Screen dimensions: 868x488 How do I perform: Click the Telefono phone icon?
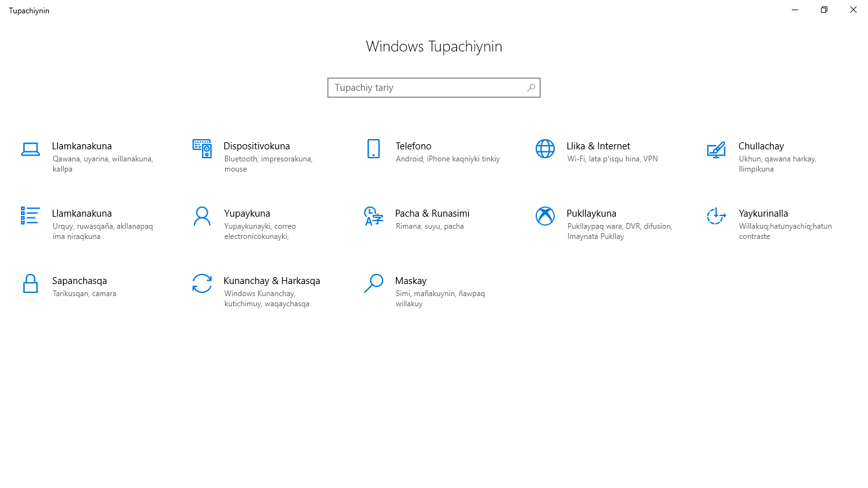point(374,149)
